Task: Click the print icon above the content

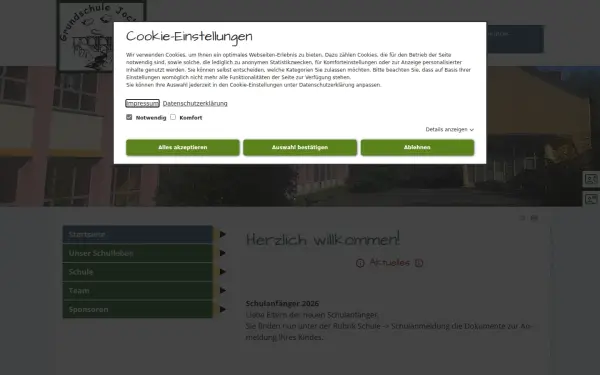Action: coord(534,218)
